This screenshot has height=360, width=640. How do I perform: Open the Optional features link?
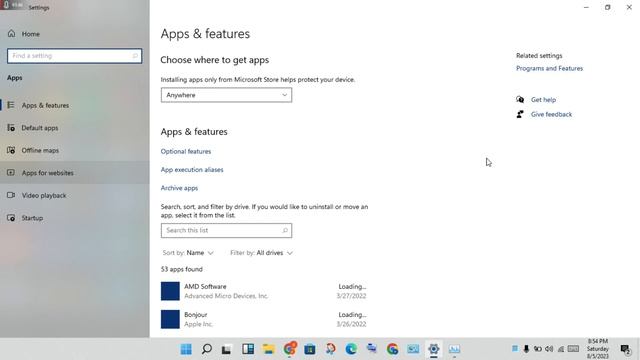pos(186,151)
